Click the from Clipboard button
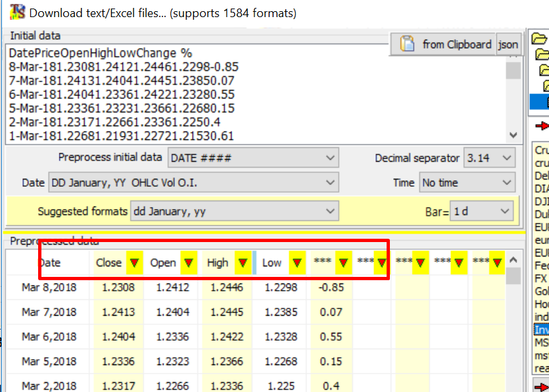The width and height of the screenshot is (549, 392). point(446,45)
